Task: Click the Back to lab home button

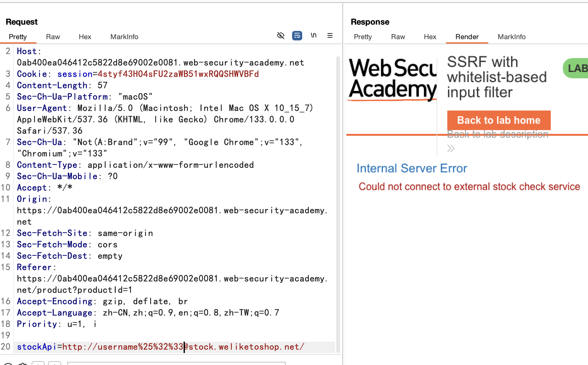Action: tap(499, 120)
